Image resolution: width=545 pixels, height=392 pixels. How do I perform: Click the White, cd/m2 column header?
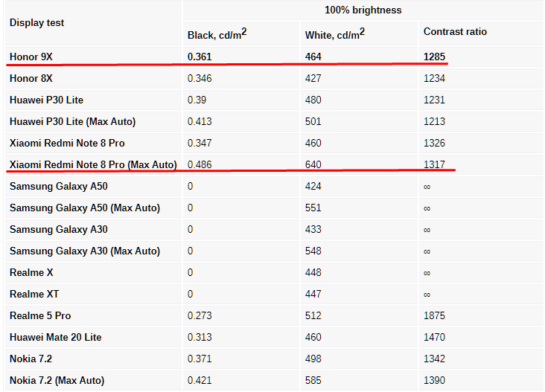click(335, 33)
